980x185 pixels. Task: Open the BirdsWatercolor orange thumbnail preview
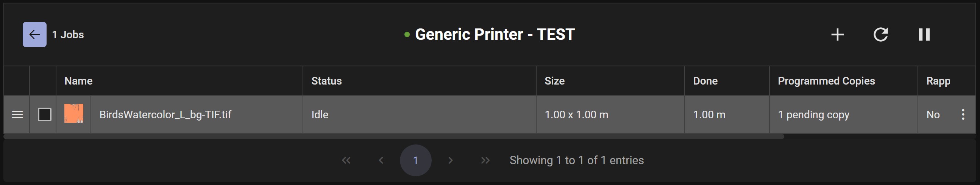click(x=74, y=113)
